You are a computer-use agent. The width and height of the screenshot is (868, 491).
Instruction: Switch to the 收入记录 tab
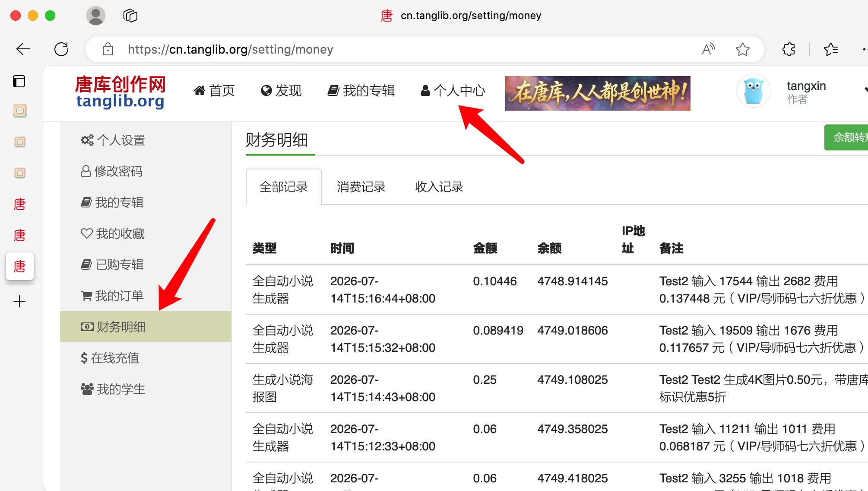(x=439, y=187)
